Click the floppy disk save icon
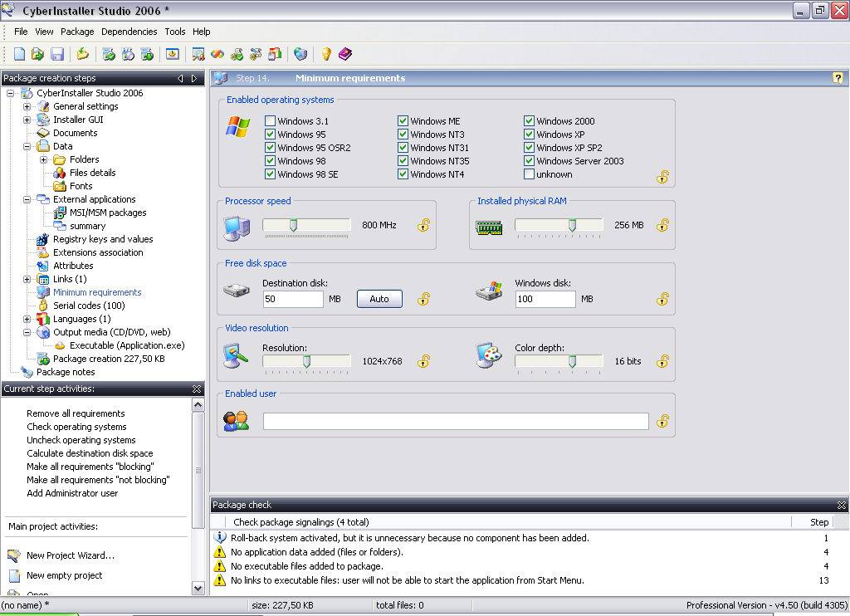 click(x=57, y=54)
